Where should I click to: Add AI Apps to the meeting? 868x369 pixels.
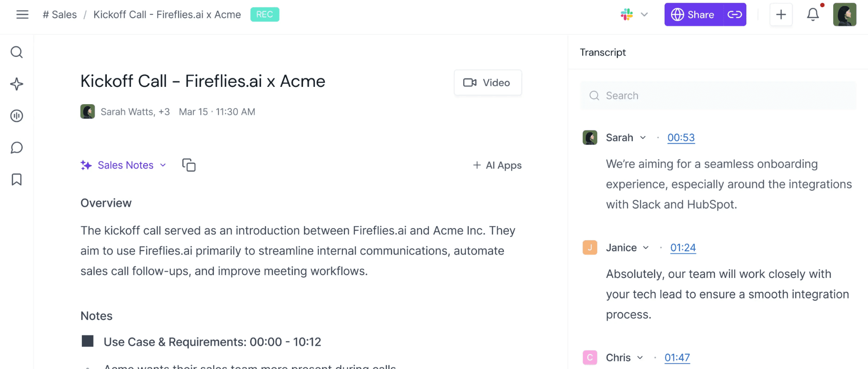click(x=497, y=165)
